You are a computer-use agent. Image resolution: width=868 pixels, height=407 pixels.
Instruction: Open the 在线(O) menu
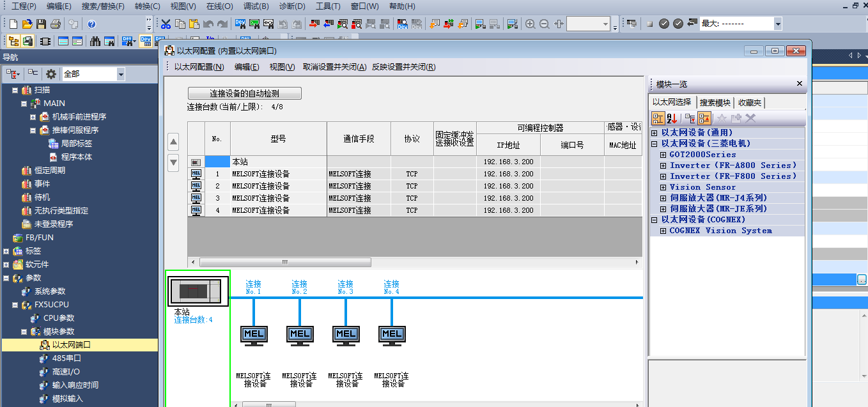pos(219,6)
